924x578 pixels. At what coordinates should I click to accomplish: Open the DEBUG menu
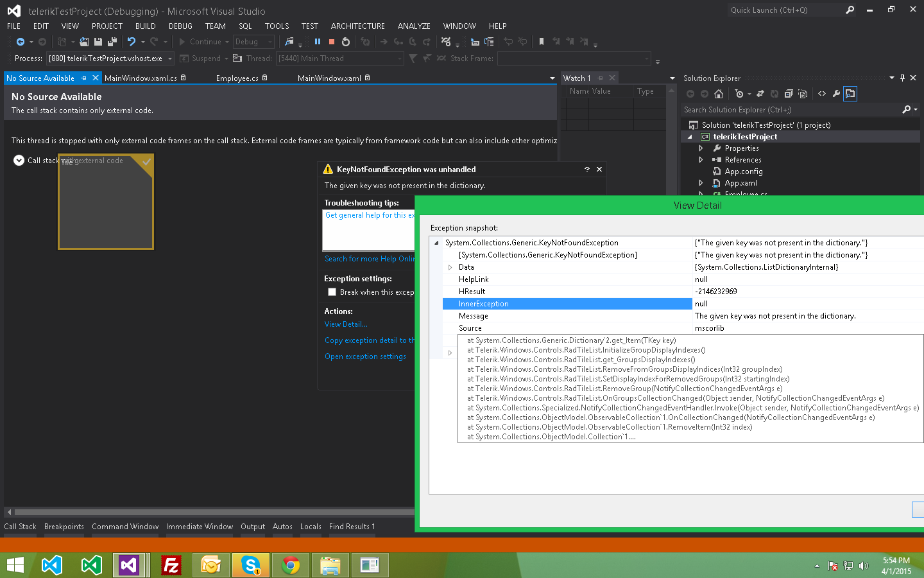click(180, 26)
